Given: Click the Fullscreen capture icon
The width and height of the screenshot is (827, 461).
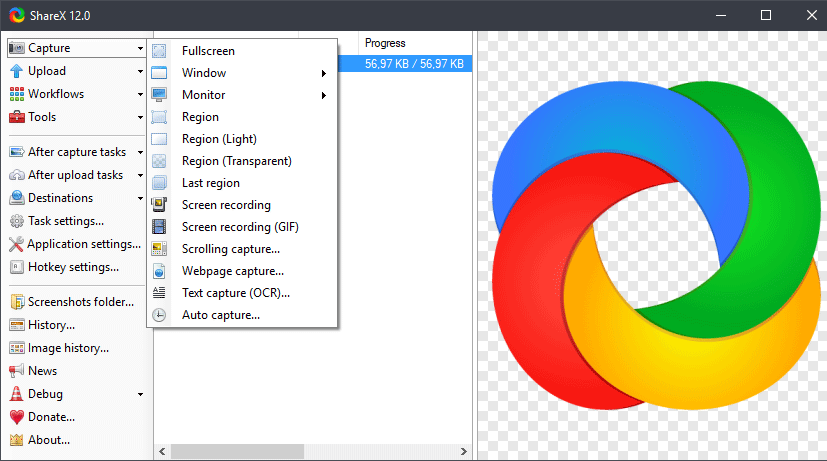Looking at the screenshot, I should (159, 51).
